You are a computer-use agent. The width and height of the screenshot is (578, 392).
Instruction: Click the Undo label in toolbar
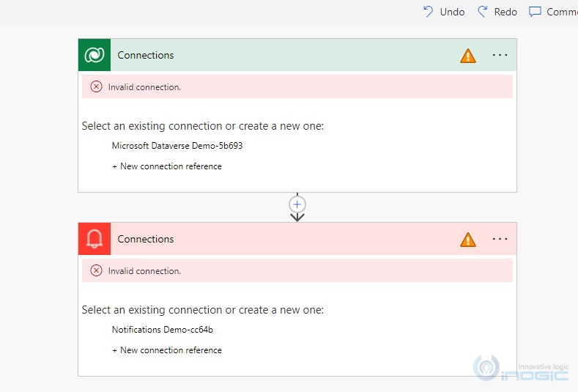click(x=452, y=12)
